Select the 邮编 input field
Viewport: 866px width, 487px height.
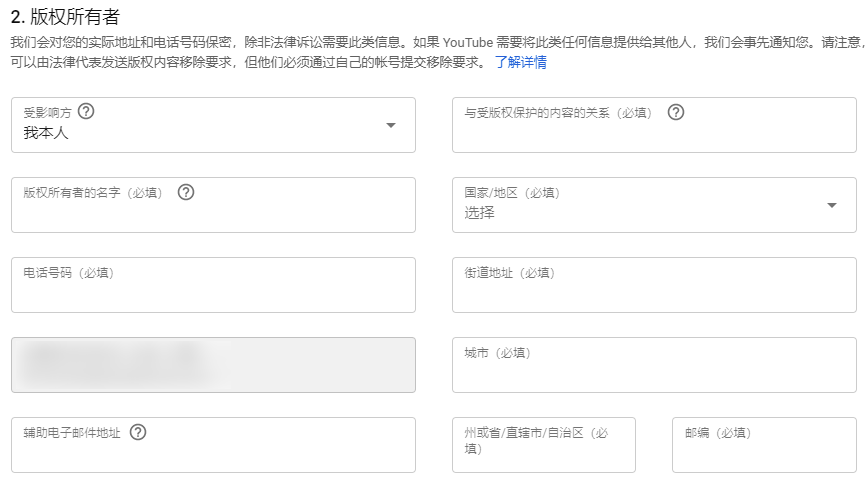(x=763, y=455)
